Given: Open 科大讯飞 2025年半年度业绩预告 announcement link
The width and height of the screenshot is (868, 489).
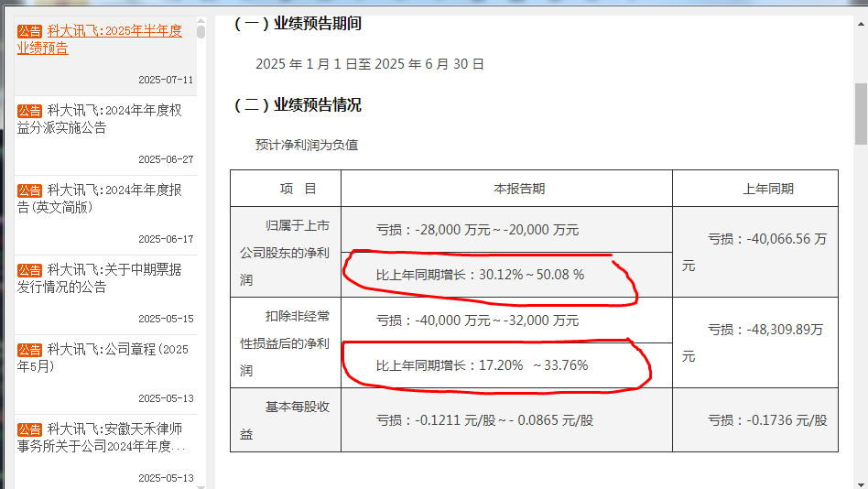Looking at the screenshot, I should [x=100, y=39].
